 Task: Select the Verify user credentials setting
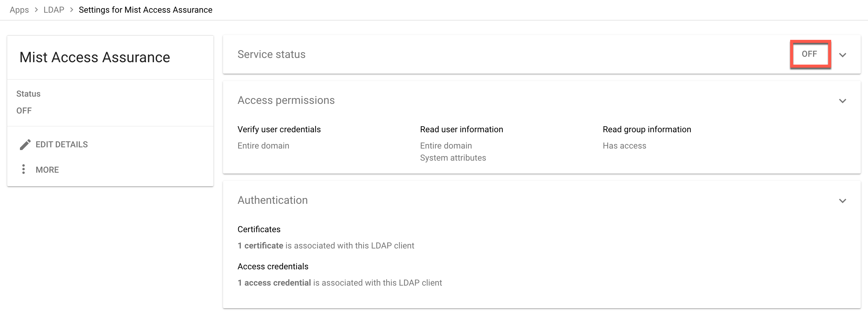[x=279, y=130]
